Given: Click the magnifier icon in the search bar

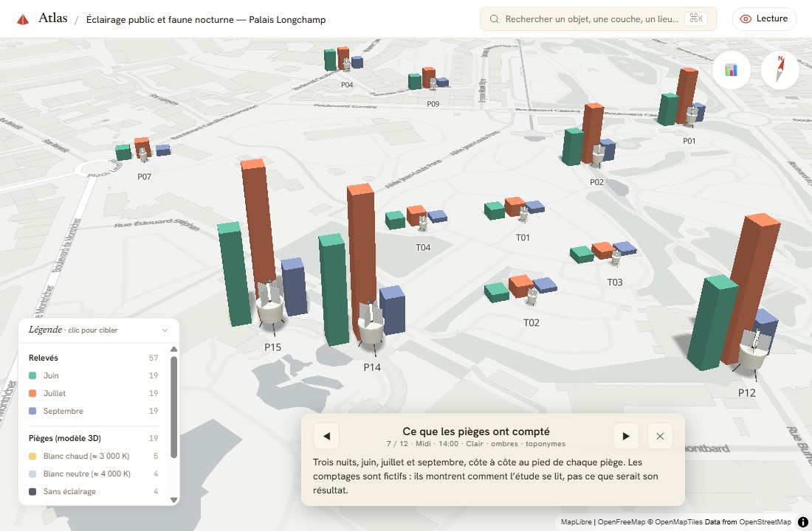Looking at the screenshot, I should tap(494, 19).
